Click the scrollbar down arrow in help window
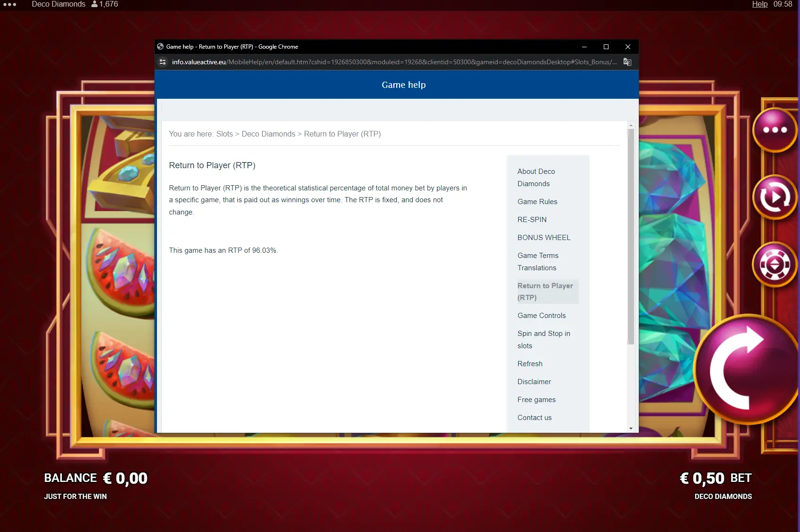 point(631,429)
